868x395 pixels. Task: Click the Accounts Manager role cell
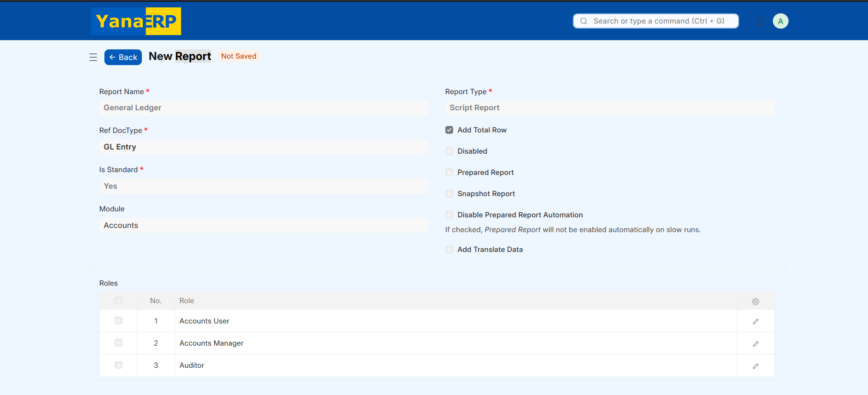pos(455,343)
